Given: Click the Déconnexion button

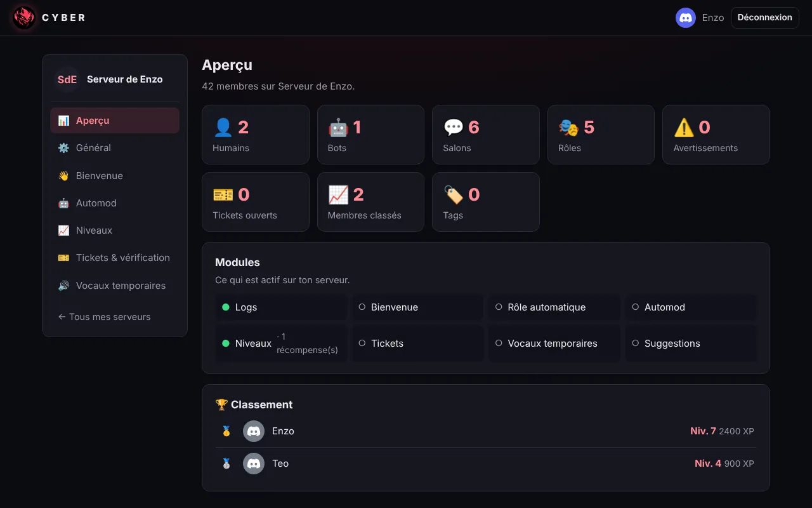Looking at the screenshot, I should [x=764, y=18].
